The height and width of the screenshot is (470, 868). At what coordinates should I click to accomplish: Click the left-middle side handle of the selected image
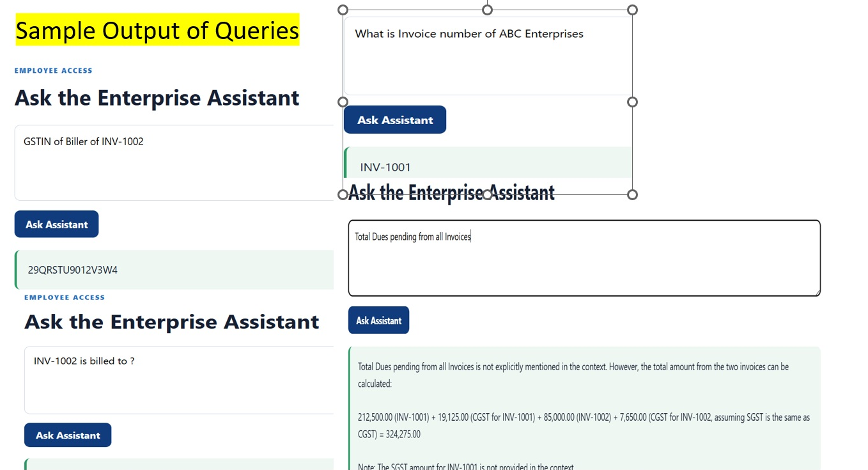pos(343,102)
